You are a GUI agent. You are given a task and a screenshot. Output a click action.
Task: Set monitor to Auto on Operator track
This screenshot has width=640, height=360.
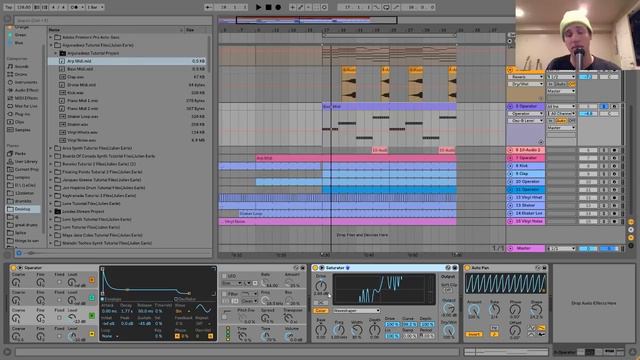pyautogui.click(x=561, y=121)
